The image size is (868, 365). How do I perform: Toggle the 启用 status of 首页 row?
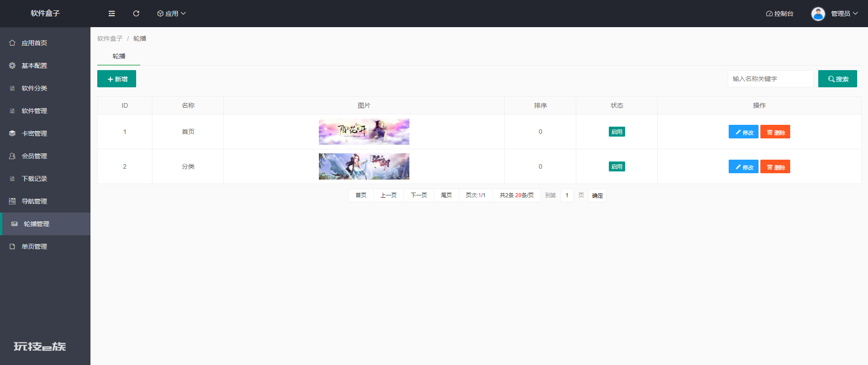coord(617,132)
